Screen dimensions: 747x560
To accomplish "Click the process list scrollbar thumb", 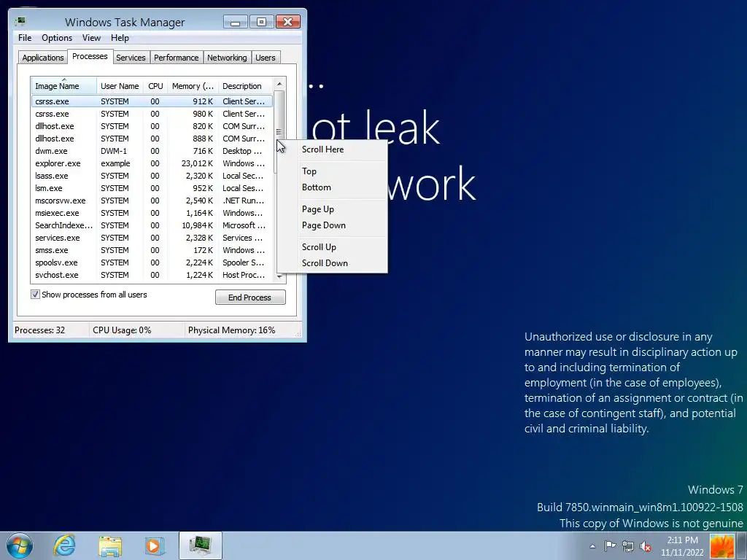I will (279, 132).
